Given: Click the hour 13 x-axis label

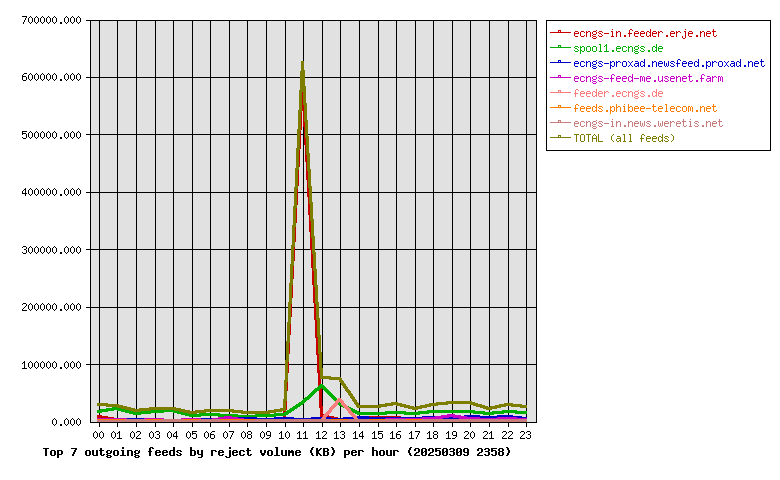Looking at the screenshot, I should pyautogui.click(x=340, y=435).
